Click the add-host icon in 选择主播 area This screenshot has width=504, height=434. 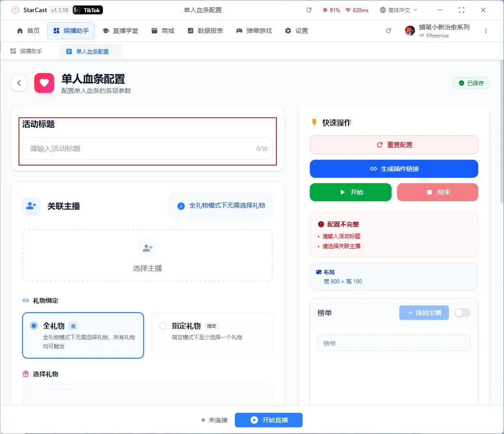(x=148, y=248)
